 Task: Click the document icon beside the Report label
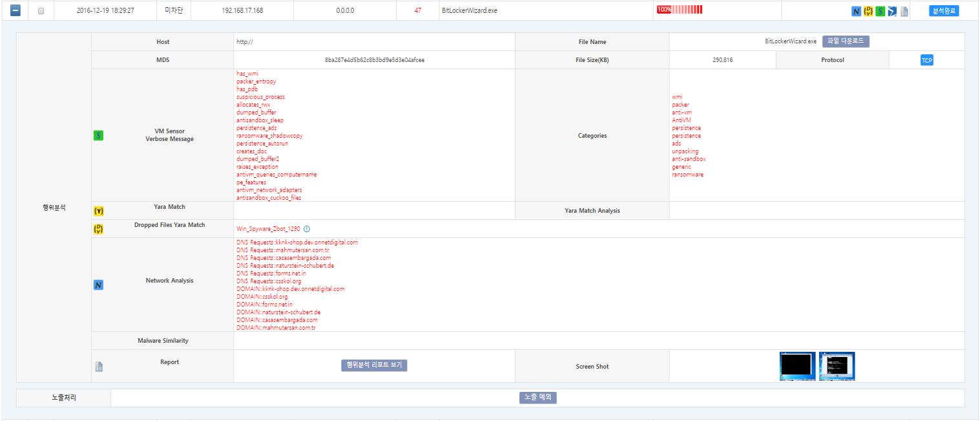click(x=99, y=367)
